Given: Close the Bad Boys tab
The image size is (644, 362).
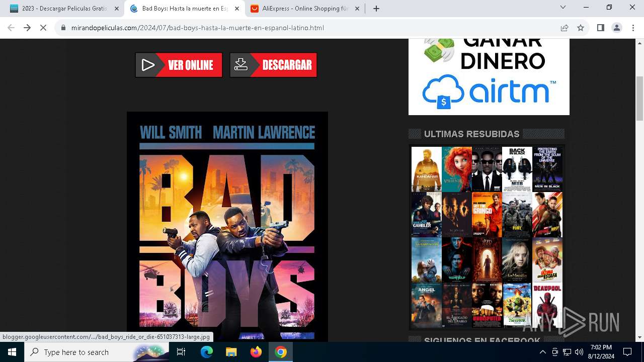Looking at the screenshot, I should [237, 9].
